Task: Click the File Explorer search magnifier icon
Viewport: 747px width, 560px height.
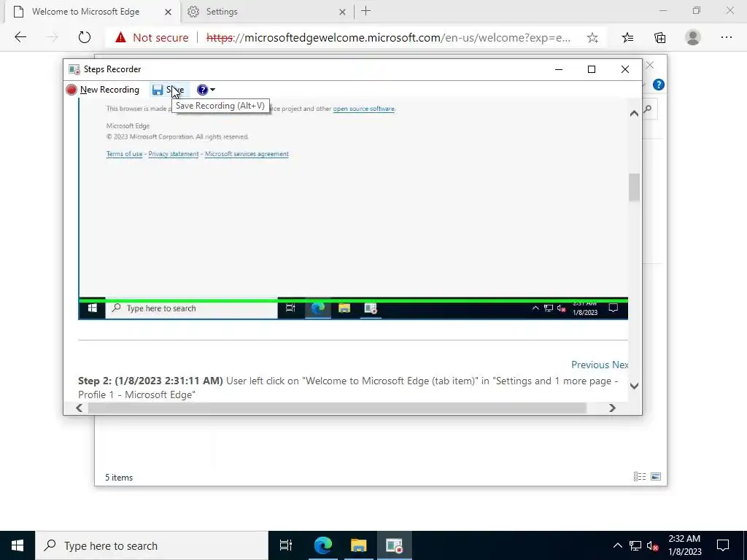Action: (x=648, y=109)
